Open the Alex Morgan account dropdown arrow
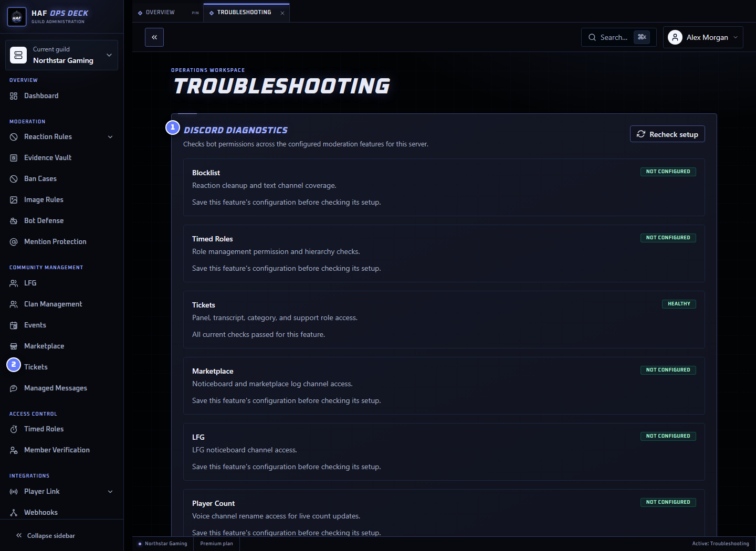This screenshot has width=756, height=551. click(x=736, y=37)
